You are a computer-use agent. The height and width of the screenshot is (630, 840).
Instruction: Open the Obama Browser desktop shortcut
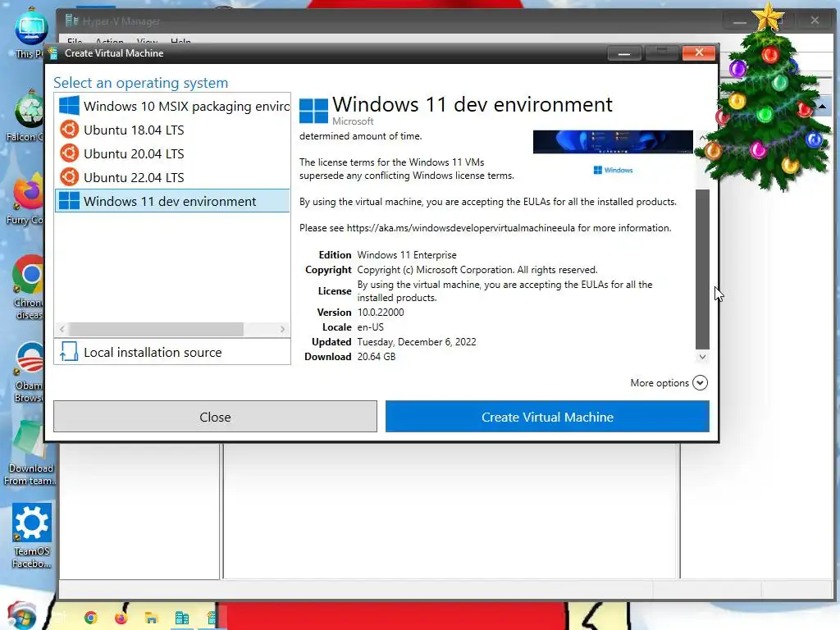(30, 372)
